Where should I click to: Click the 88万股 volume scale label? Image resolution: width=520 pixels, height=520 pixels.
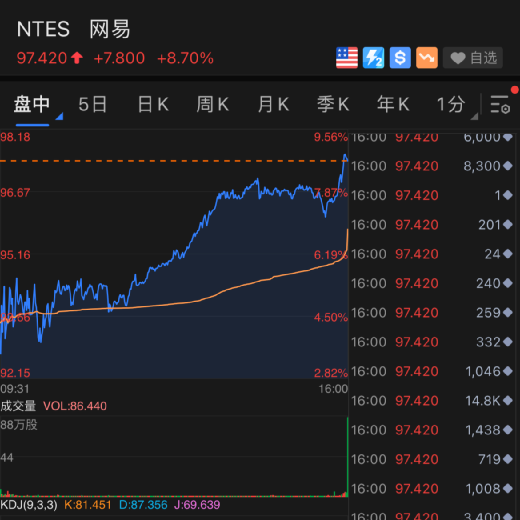coord(19,425)
